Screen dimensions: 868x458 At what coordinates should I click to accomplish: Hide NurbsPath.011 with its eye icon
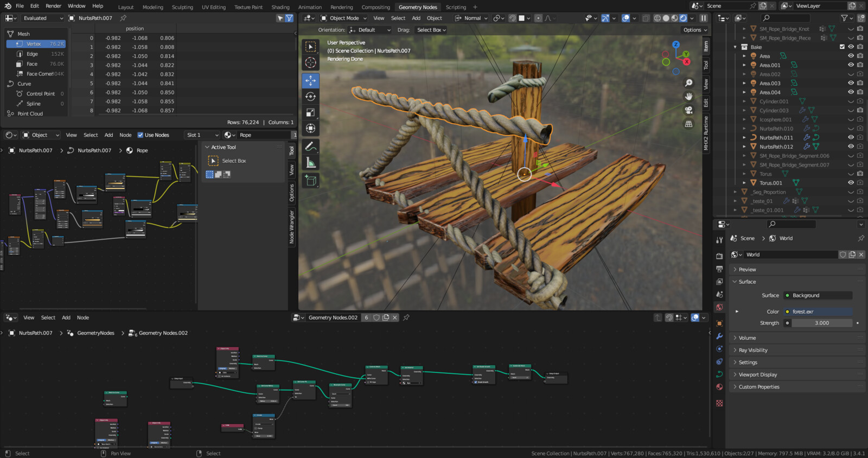click(851, 138)
